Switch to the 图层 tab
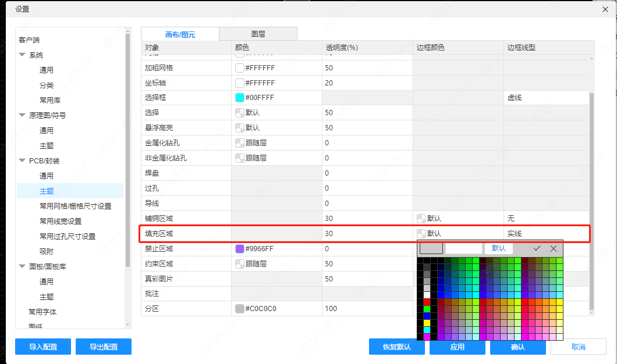The height and width of the screenshot is (364, 617). [258, 34]
